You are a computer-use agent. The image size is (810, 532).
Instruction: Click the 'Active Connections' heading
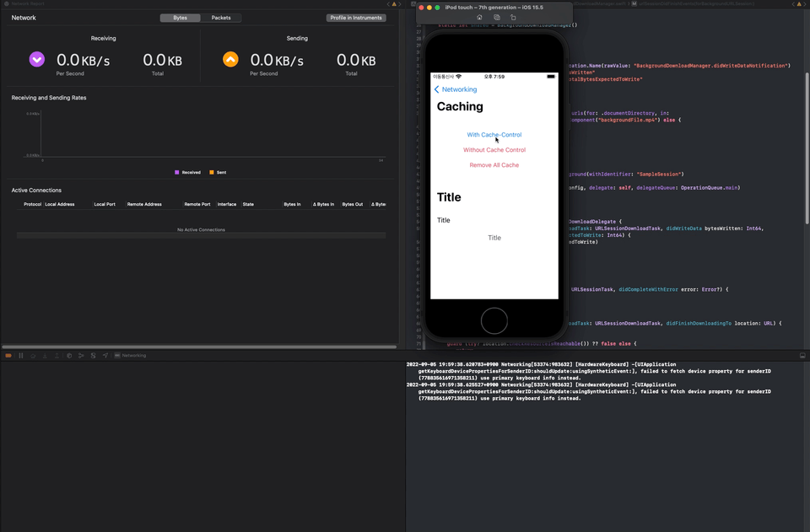point(36,190)
